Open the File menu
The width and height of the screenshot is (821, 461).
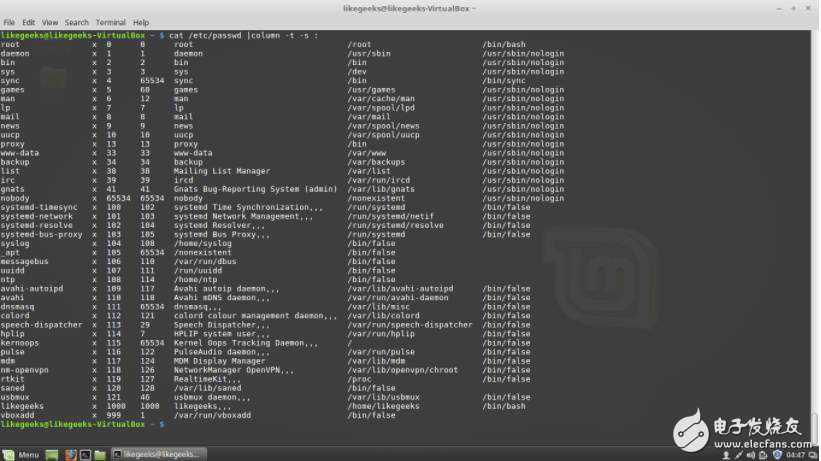9,23
